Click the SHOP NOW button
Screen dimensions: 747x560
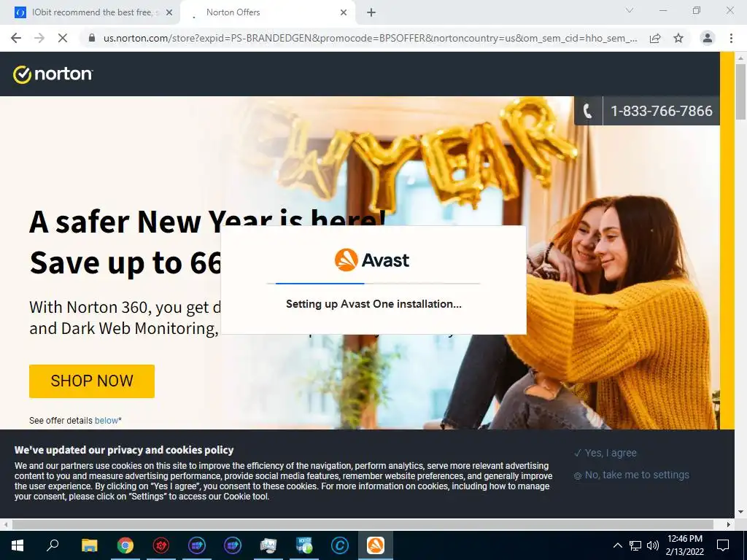tap(92, 381)
